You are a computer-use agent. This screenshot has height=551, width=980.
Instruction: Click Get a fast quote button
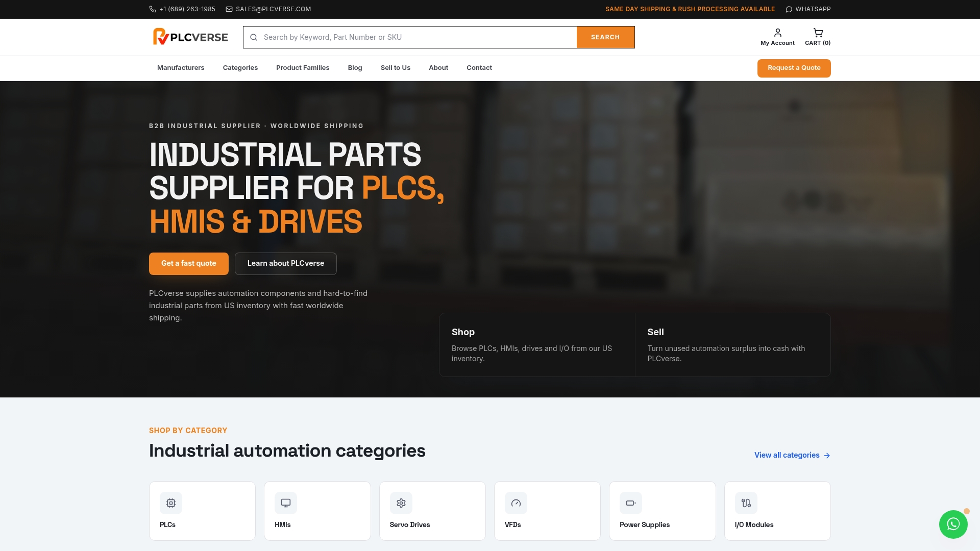[189, 264]
